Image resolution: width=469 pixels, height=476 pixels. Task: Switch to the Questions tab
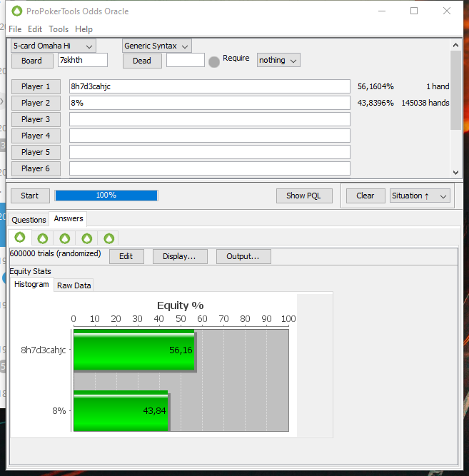[29, 220]
